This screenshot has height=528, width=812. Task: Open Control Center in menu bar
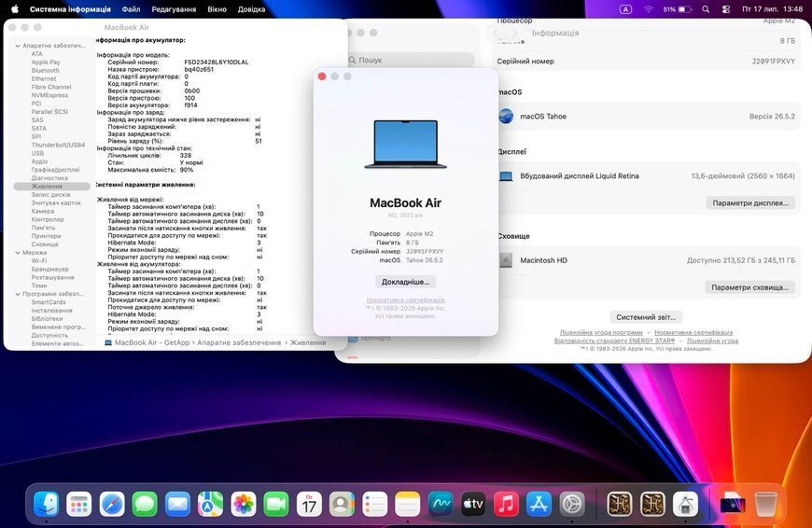click(726, 8)
